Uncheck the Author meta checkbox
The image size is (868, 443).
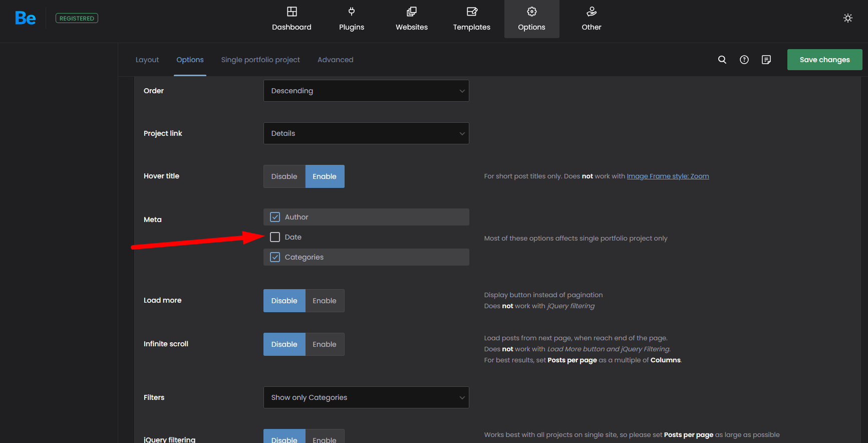coord(275,217)
